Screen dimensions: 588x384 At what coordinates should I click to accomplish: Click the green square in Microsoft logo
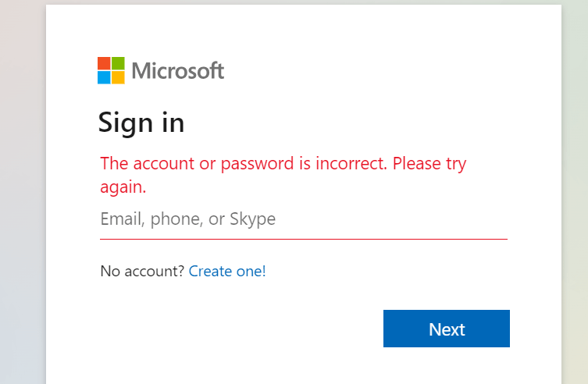pyautogui.click(x=118, y=63)
